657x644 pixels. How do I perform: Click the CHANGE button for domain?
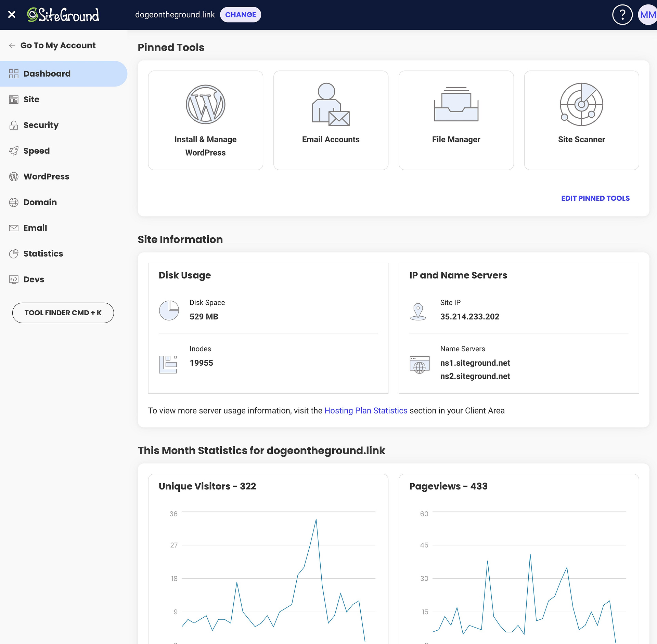(240, 15)
